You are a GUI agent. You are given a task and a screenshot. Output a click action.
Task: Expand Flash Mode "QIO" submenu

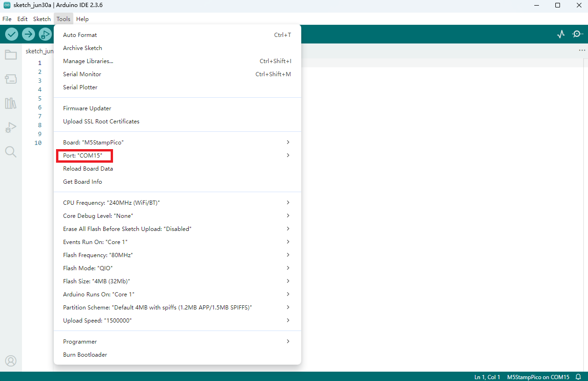[x=177, y=268]
